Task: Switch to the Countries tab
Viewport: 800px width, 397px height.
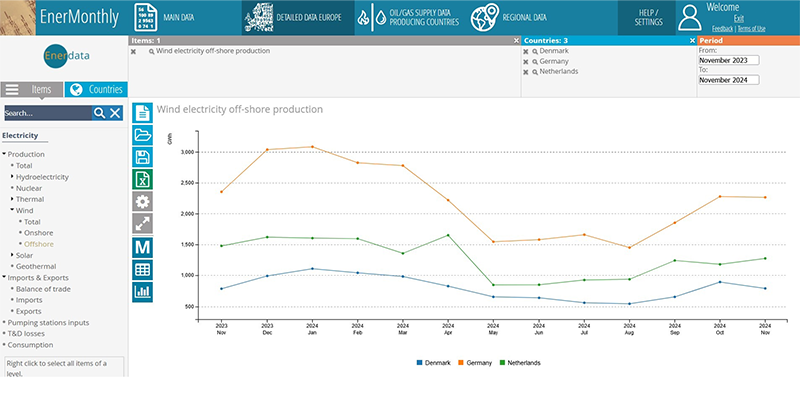Action: point(96,89)
